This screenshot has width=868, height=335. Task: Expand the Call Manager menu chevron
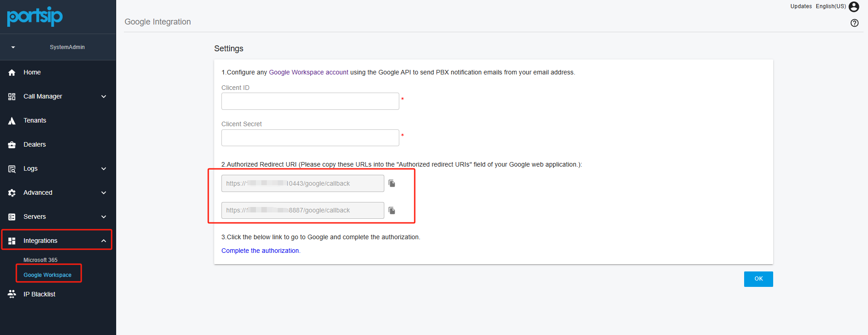(x=103, y=97)
